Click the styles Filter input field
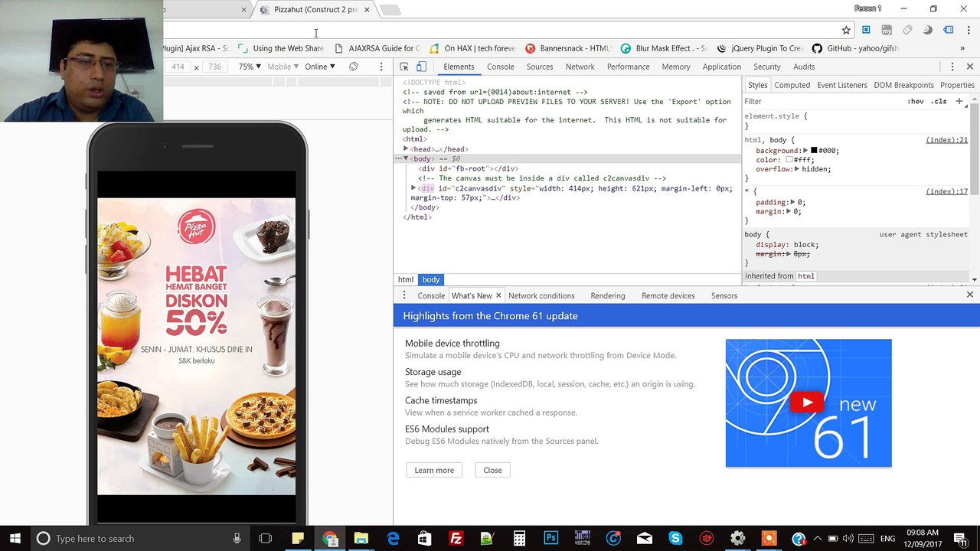 click(x=823, y=101)
